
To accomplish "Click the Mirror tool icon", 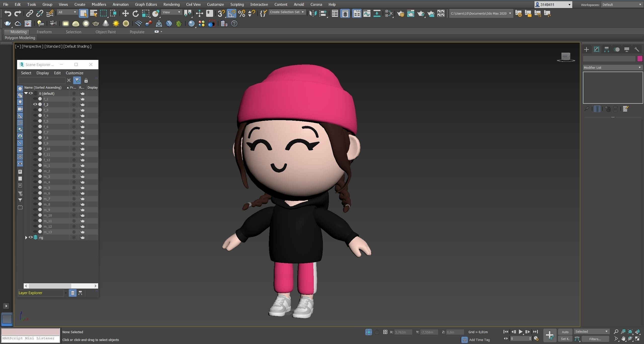I will coord(313,13).
